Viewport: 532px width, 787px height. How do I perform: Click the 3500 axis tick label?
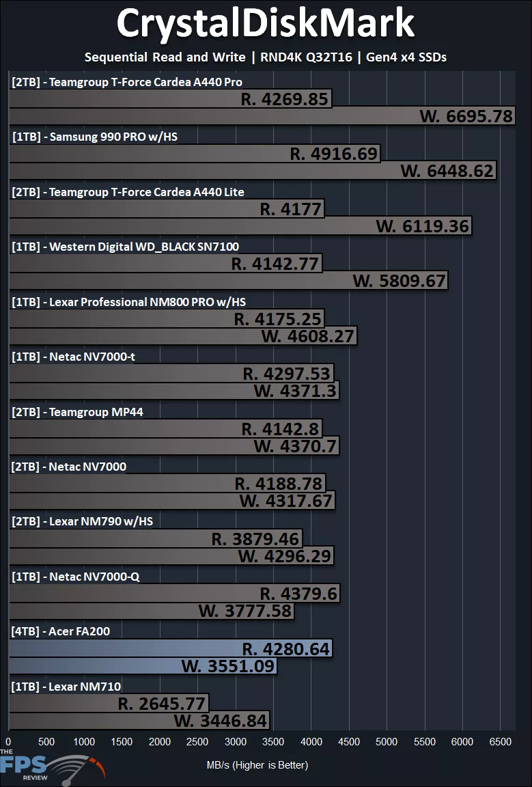click(x=273, y=742)
